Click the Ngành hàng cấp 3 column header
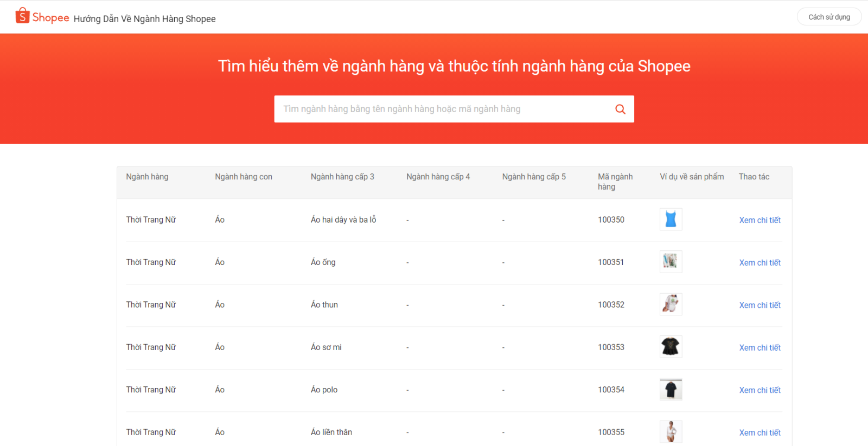Image resolution: width=868 pixels, height=446 pixels. coord(342,177)
